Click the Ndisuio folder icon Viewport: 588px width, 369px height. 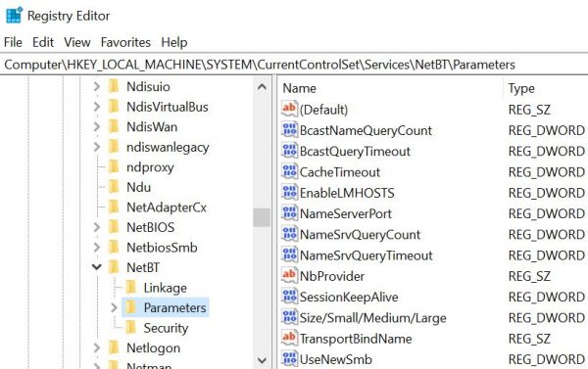coord(114,86)
